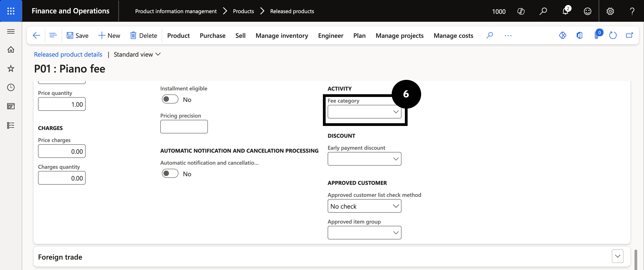Click the company code 1000

pyautogui.click(x=499, y=11)
